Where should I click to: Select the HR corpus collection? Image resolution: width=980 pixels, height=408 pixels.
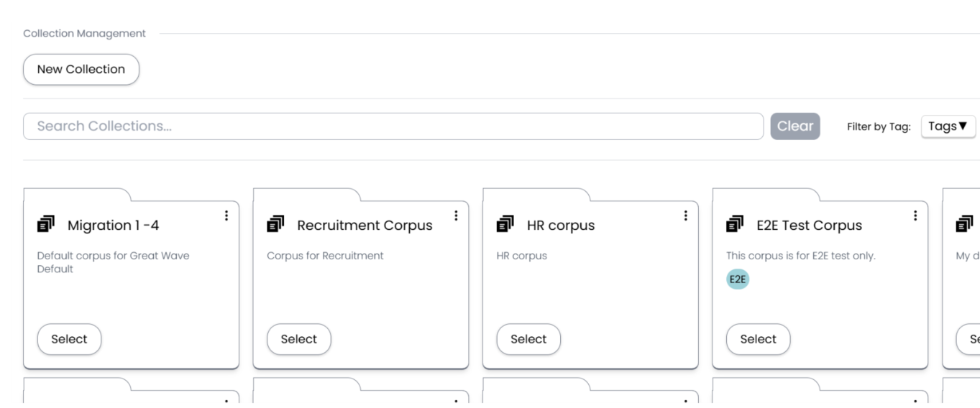pos(528,339)
